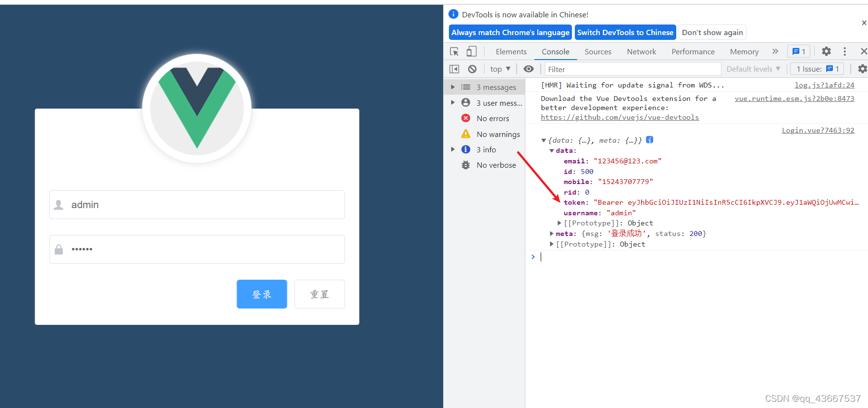Dismiss the DevTools language banner

(x=864, y=23)
